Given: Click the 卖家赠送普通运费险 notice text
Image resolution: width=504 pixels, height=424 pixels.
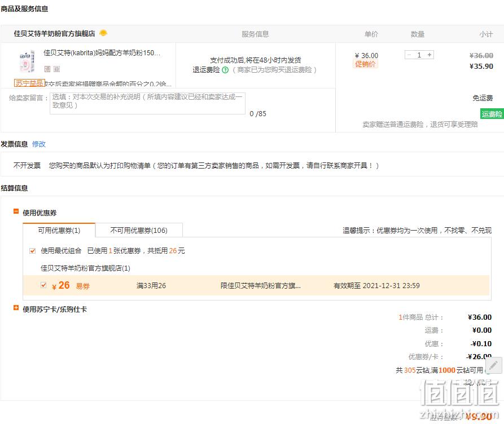Looking at the screenshot, I should [x=420, y=125].
